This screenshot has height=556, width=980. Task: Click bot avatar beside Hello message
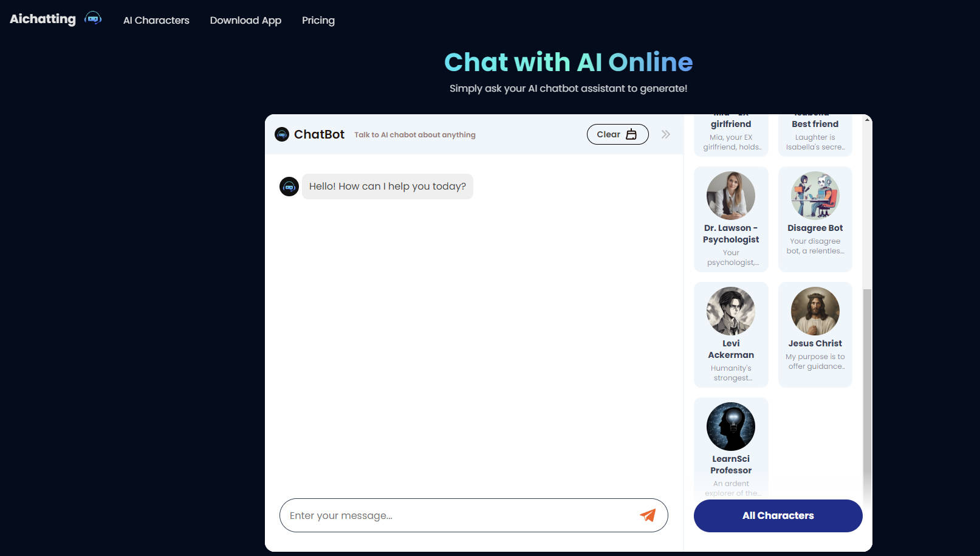pos(289,187)
